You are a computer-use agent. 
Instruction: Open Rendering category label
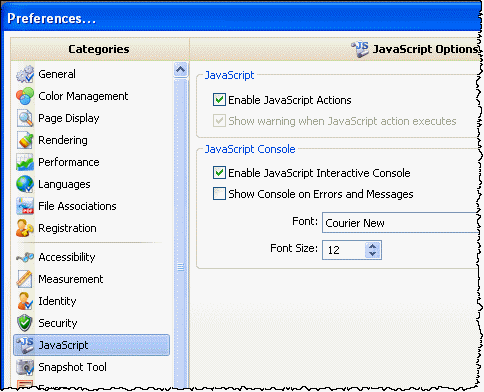(63, 140)
